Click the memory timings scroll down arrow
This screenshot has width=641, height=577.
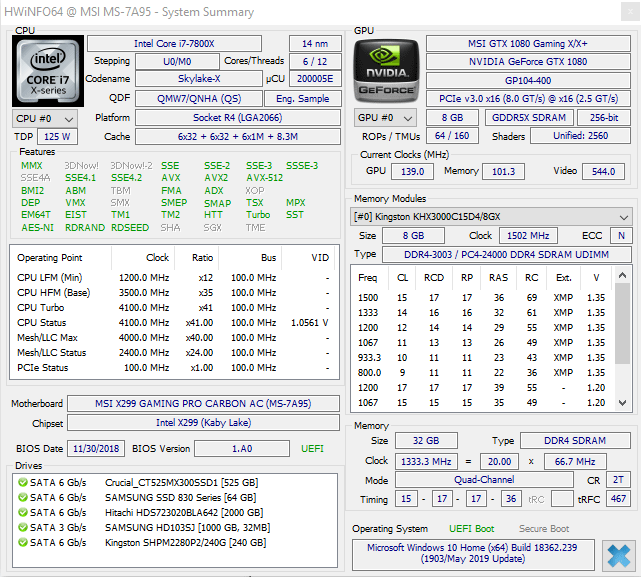(622, 403)
